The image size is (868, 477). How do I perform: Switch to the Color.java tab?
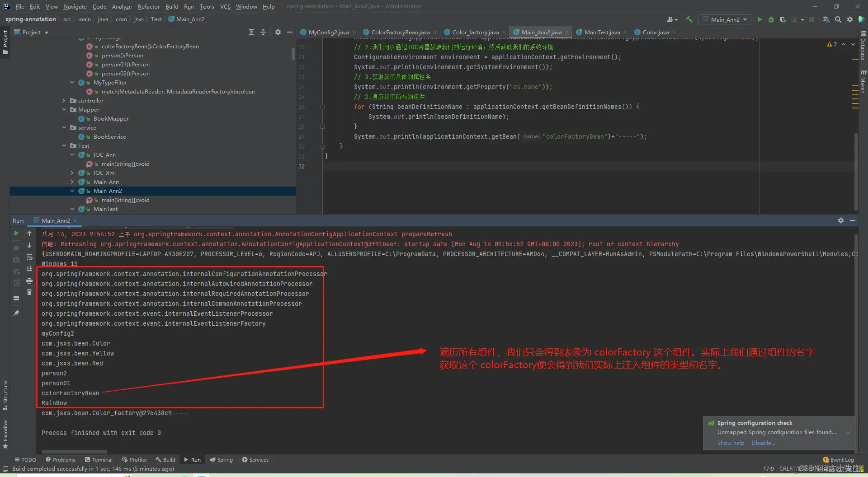click(655, 33)
